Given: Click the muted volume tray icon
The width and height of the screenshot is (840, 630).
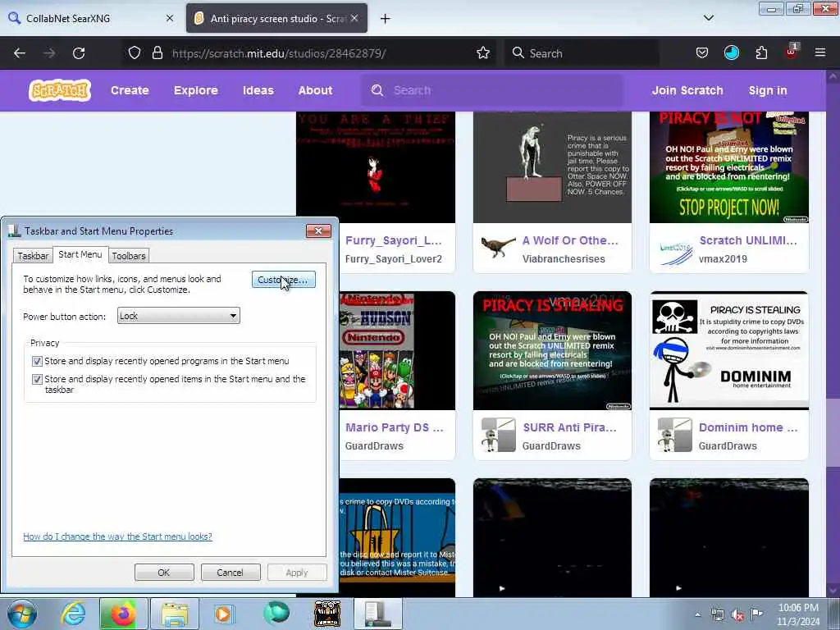Looking at the screenshot, I should [737, 615].
